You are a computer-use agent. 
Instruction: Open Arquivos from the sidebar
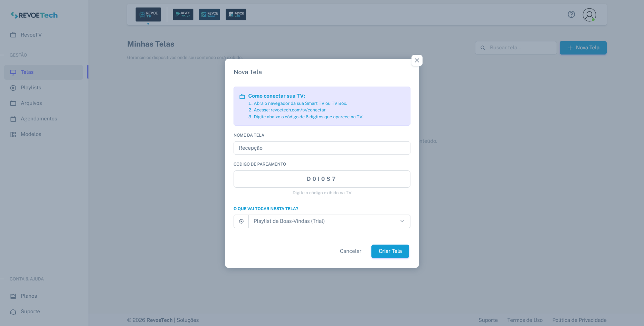(31, 103)
